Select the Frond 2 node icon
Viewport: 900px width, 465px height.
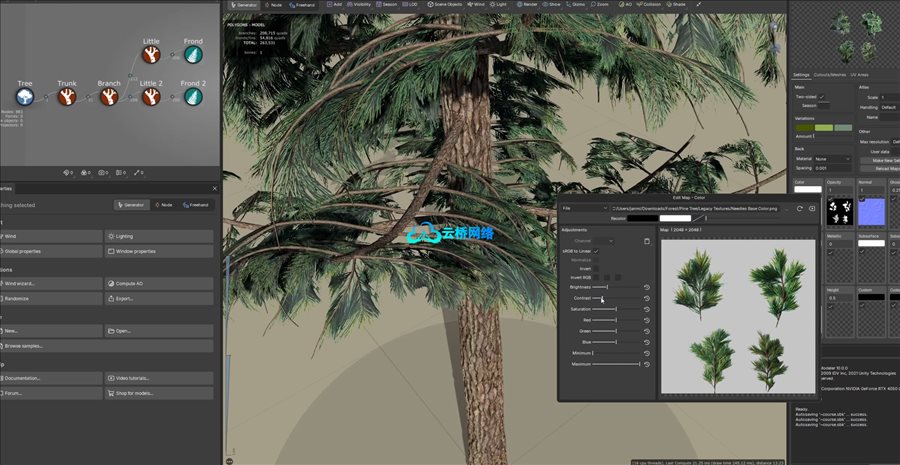pyautogui.click(x=193, y=97)
